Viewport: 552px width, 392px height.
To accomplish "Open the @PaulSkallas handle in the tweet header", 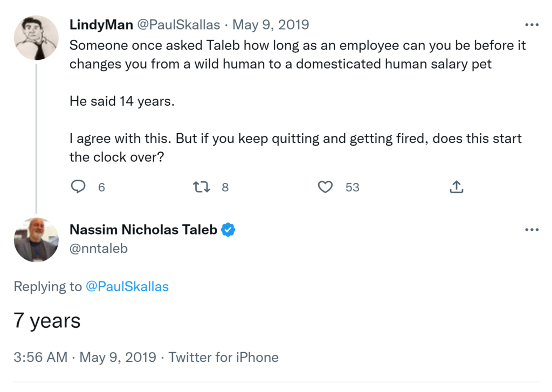I will tap(179, 25).
